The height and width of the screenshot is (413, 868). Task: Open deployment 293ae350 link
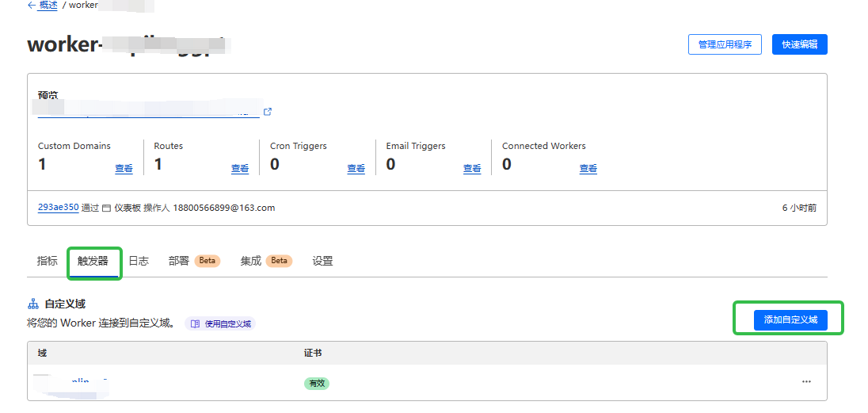tap(58, 208)
